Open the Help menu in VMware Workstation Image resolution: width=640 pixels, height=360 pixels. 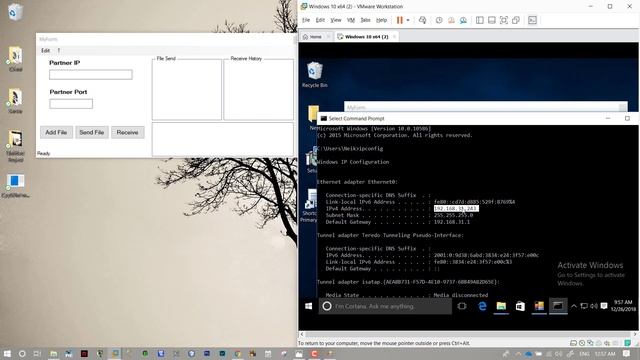[x=381, y=20]
